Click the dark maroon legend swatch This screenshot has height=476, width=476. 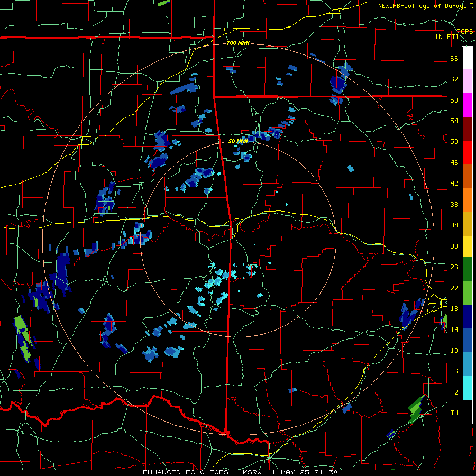point(467,129)
